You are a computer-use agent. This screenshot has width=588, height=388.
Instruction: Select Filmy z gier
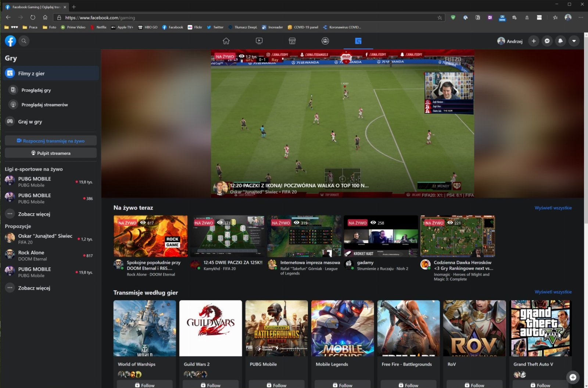click(51, 73)
